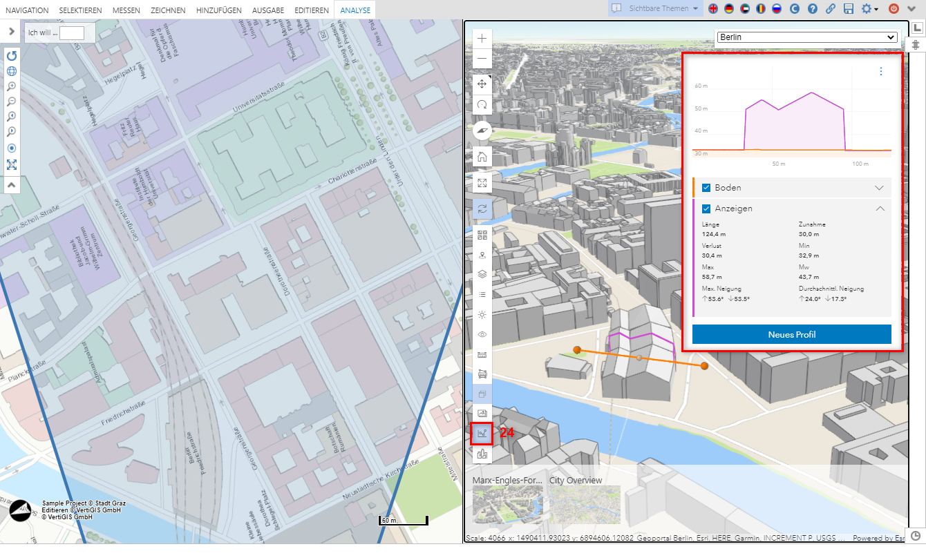Uncheck the Boden checkbox
This screenshot has width=926, height=560.
(x=706, y=188)
